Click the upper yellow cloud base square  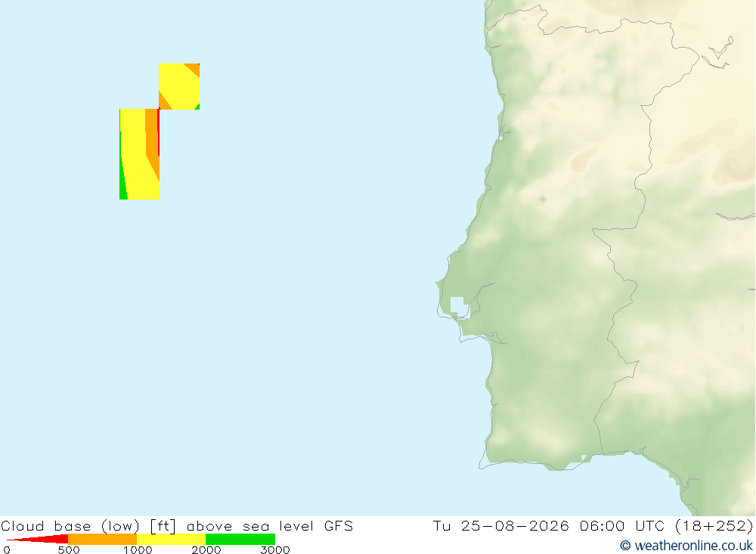click(179, 86)
